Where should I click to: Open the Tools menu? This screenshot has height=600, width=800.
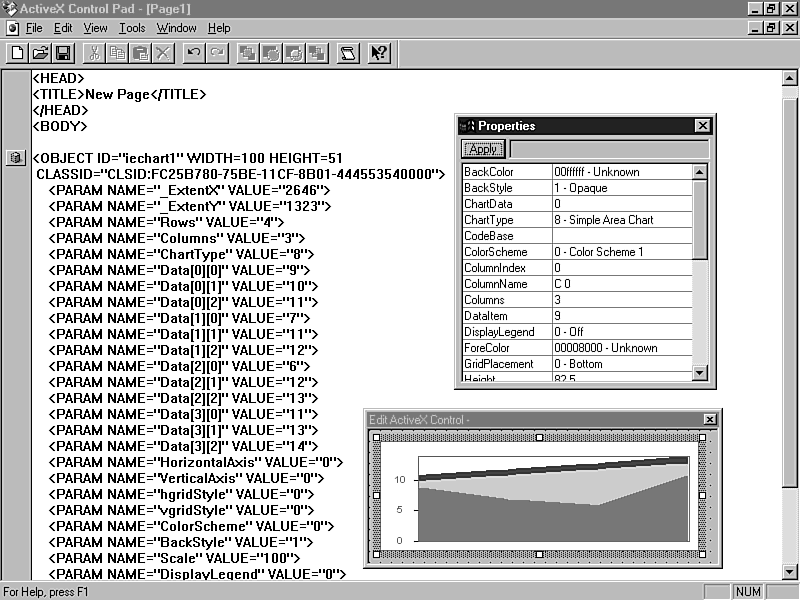[x=132, y=28]
